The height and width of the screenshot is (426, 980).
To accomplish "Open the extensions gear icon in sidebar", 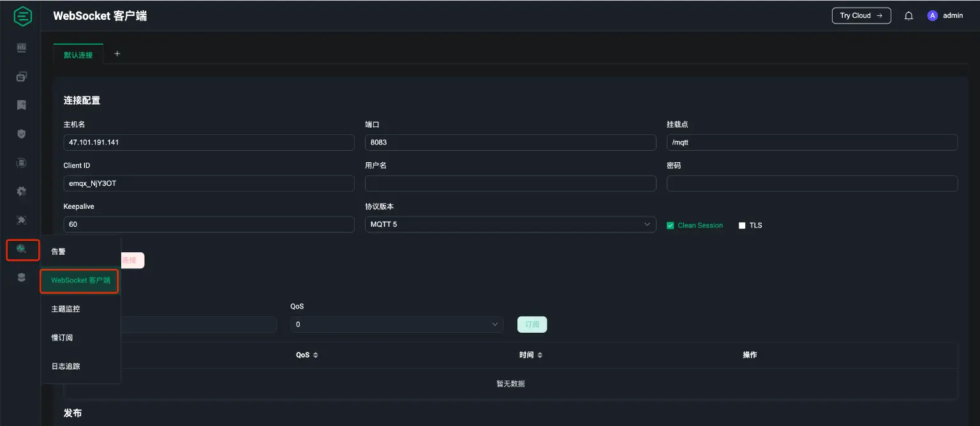I will click(x=21, y=191).
